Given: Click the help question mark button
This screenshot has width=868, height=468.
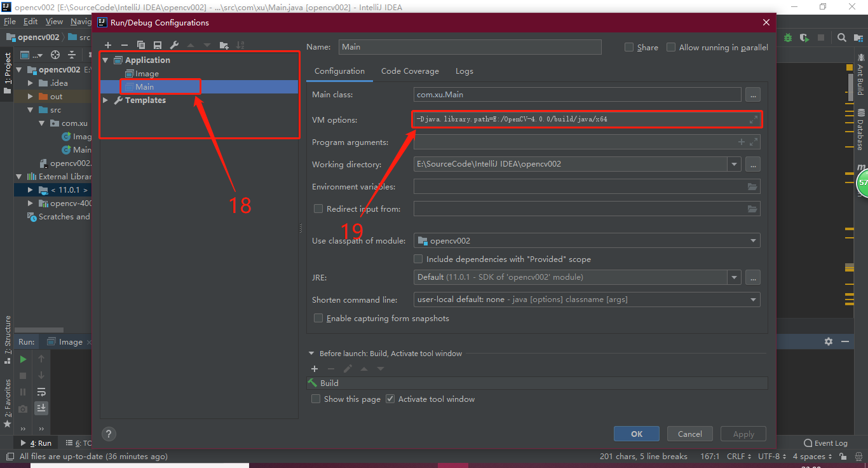Looking at the screenshot, I should coord(109,434).
